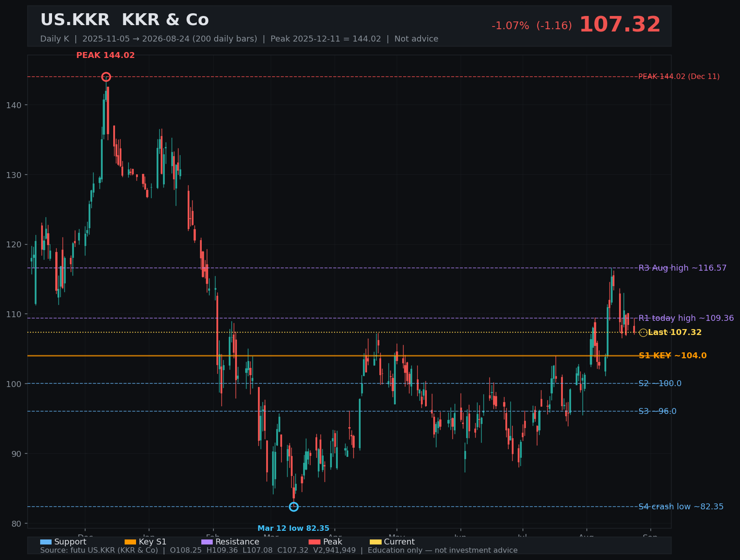The width and height of the screenshot is (740, 560).
Task: Click the Daily K subtitle line
Action: [x=239, y=39]
